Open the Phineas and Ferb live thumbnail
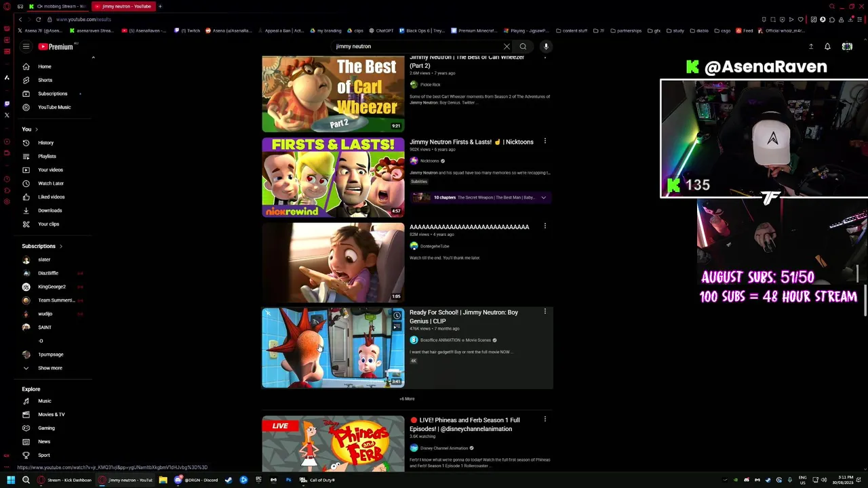Viewport: 868px width, 488px height. (333, 443)
